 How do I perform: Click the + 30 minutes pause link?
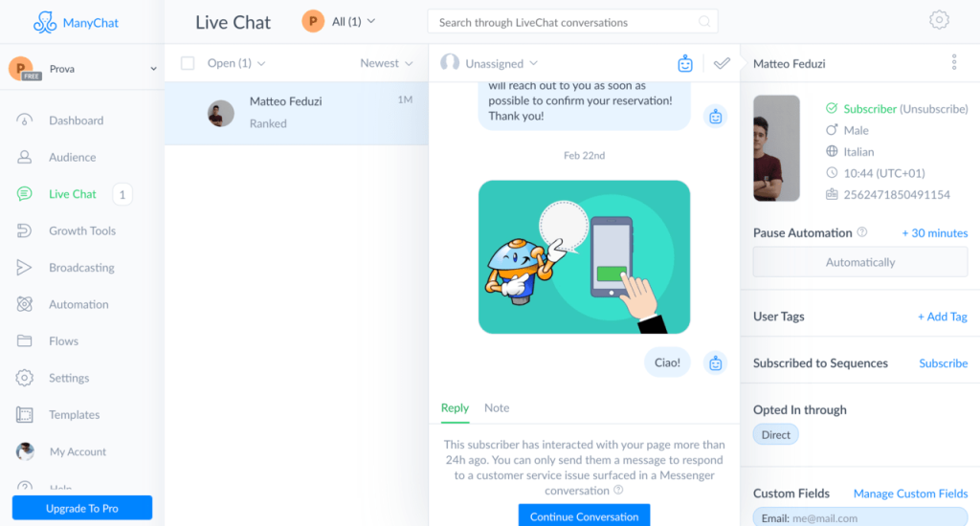coord(934,233)
